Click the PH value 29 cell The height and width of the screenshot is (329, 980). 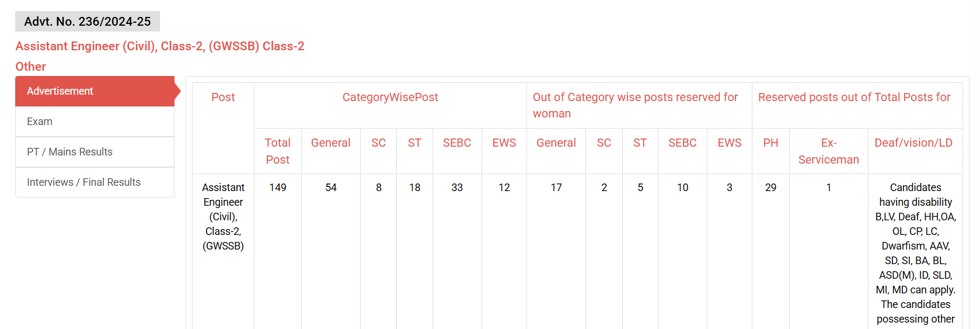pyautogui.click(x=770, y=188)
